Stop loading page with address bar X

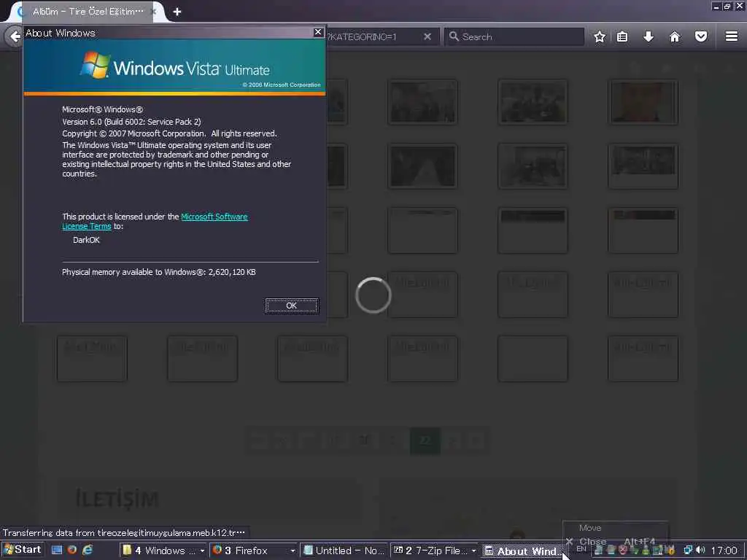pyautogui.click(x=427, y=36)
